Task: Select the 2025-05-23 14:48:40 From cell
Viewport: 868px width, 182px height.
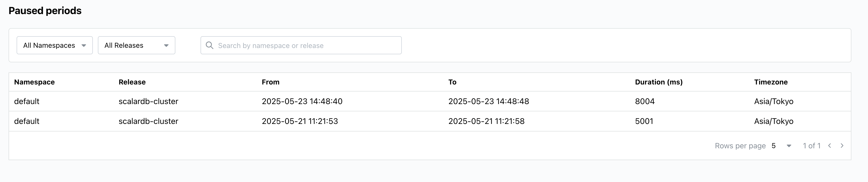Action: 302,101
